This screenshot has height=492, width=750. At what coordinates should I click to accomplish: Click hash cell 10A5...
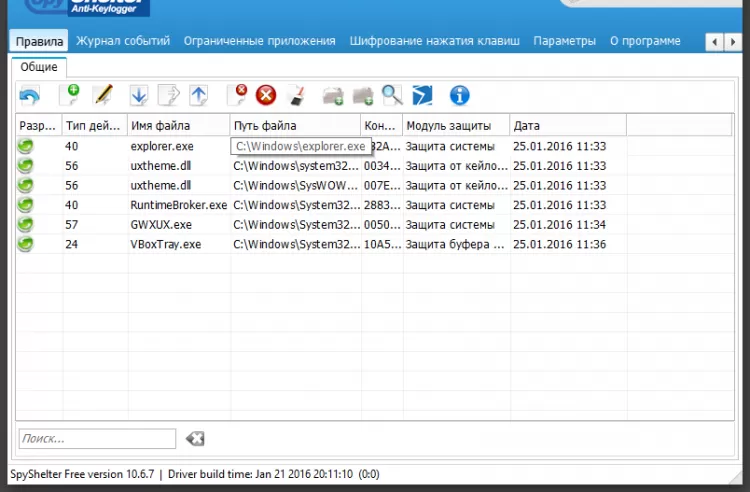[x=382, y=244]
